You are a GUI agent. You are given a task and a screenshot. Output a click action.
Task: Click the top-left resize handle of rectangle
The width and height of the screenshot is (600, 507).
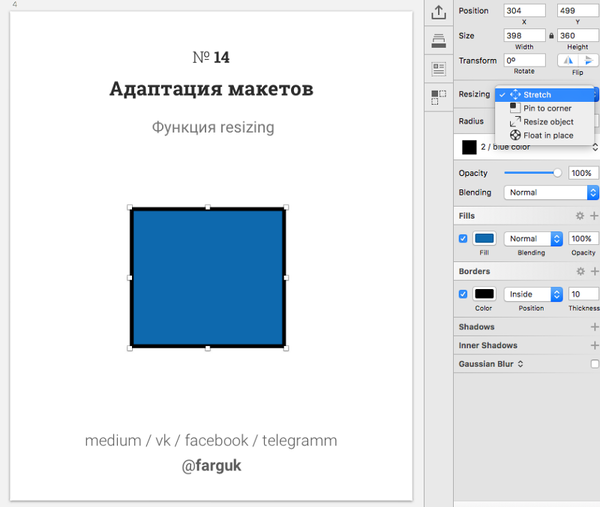pyautogui.click(x=130, y=207)
